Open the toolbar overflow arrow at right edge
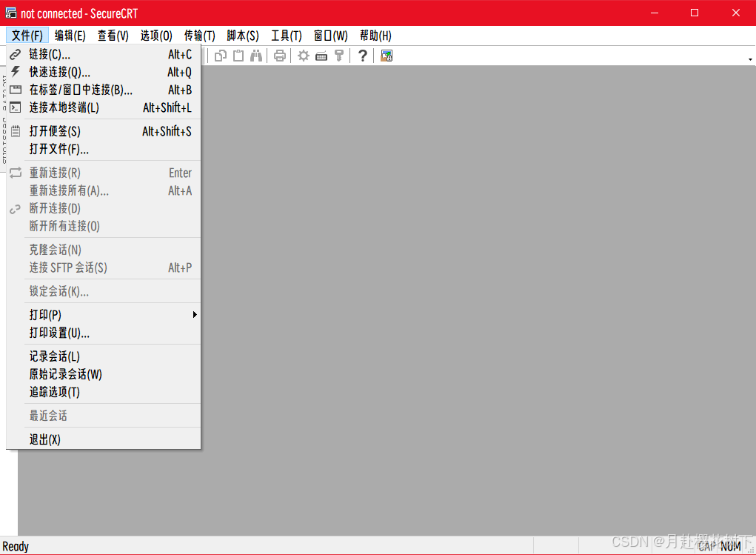Viewport: 756px width, 555px height. [x=750, y=59]
